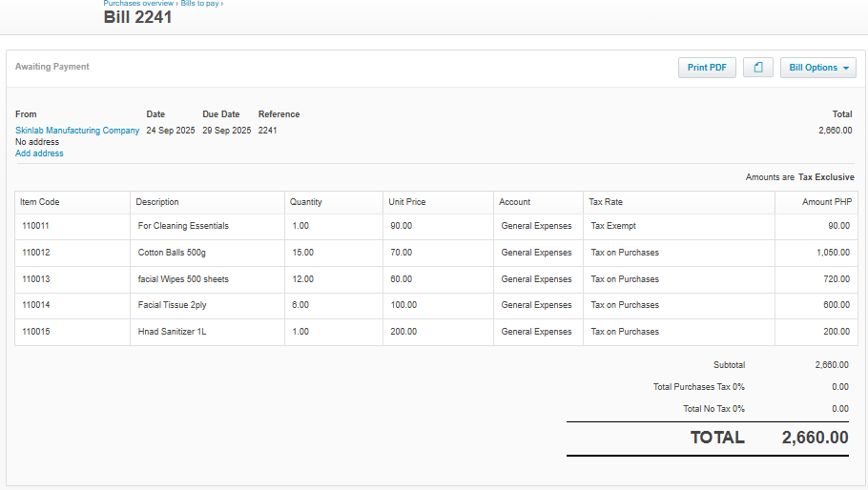This screenshot has width=868, height=490.
Task: Select the Bill 2241 heading
Action: pyautogui.click(x=137, y=17)
